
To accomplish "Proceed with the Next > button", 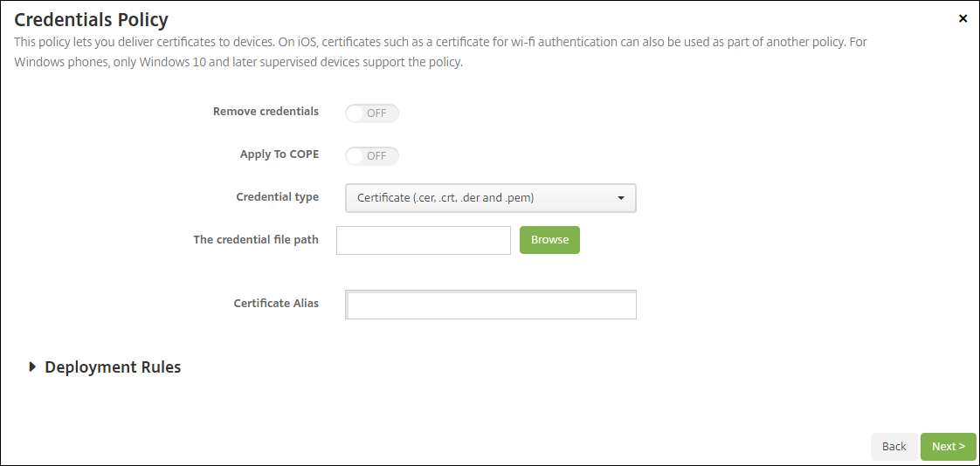I will pos(948,446).
